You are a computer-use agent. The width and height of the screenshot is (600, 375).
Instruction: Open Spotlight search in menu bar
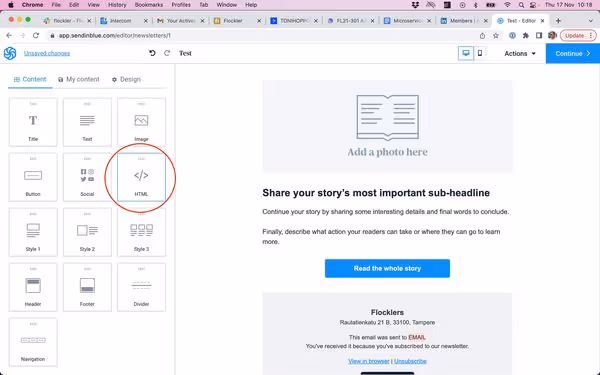(521, 5)
